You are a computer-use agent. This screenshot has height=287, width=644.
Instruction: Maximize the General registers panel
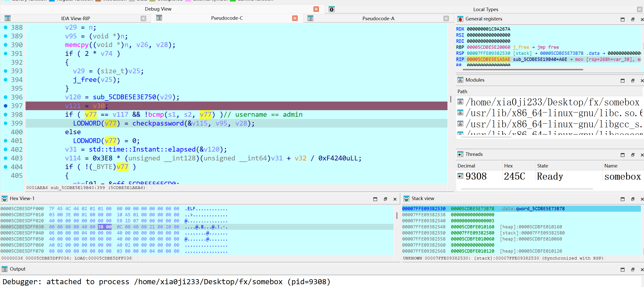pyautogui.click(x=622, y=19)
